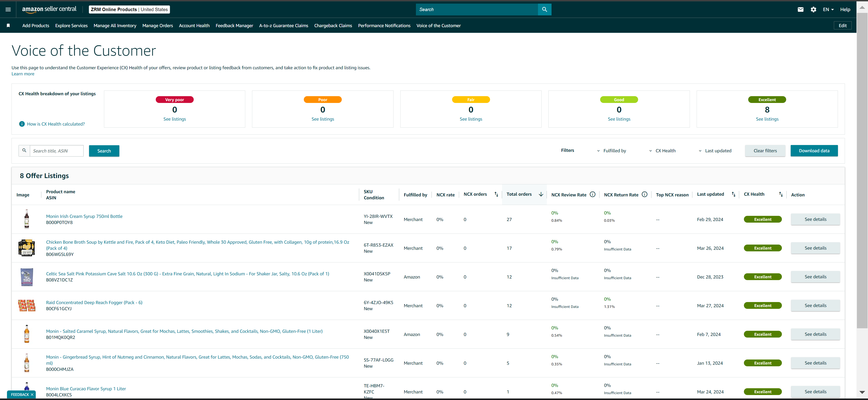See details for Celtic Sea Salt
The image size is (868, 400).
815,276
